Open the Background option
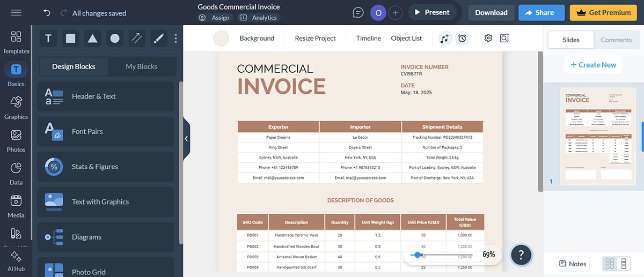 coord(257,38)
